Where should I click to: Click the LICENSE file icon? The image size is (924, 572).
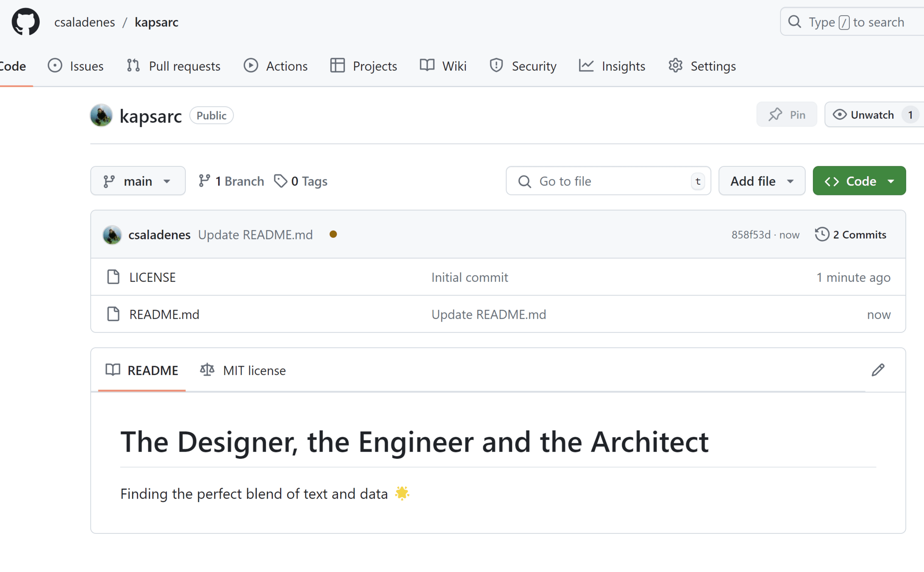coord(113,277)
